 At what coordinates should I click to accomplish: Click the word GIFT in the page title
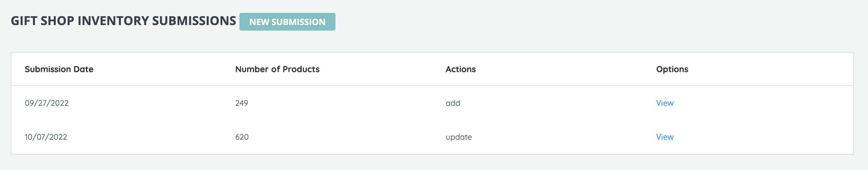click(24, 21)
